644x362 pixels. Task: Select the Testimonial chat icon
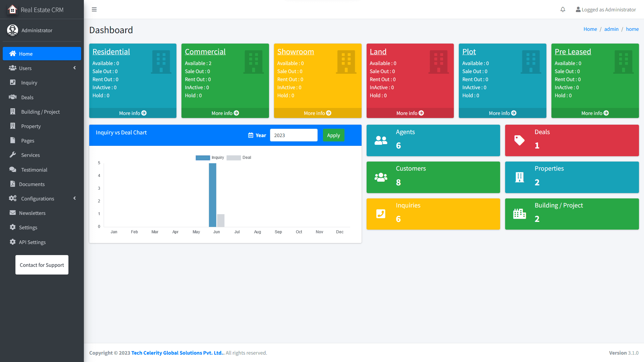[12, 170]
